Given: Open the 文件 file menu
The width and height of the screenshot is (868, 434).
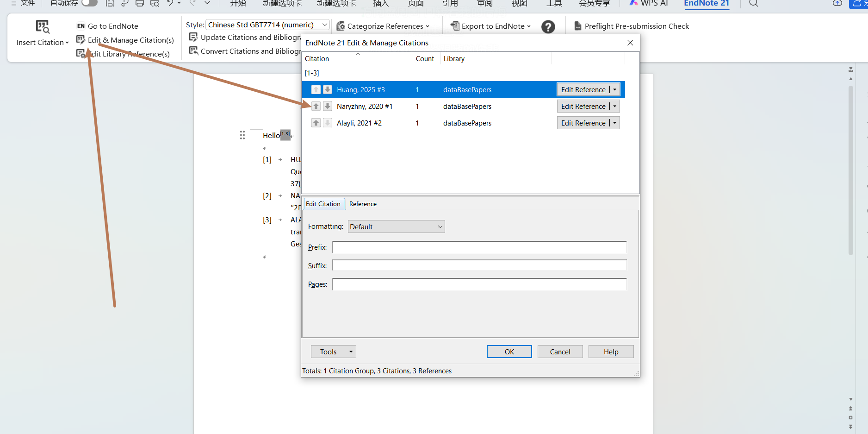Looking at the screenshot, I should click(23, 3).
